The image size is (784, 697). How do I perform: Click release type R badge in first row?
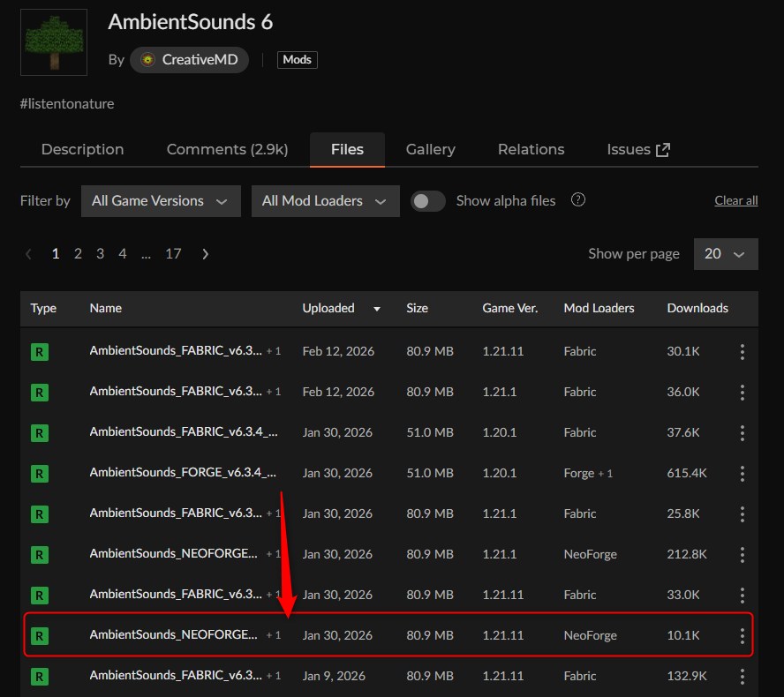[40, 352]
